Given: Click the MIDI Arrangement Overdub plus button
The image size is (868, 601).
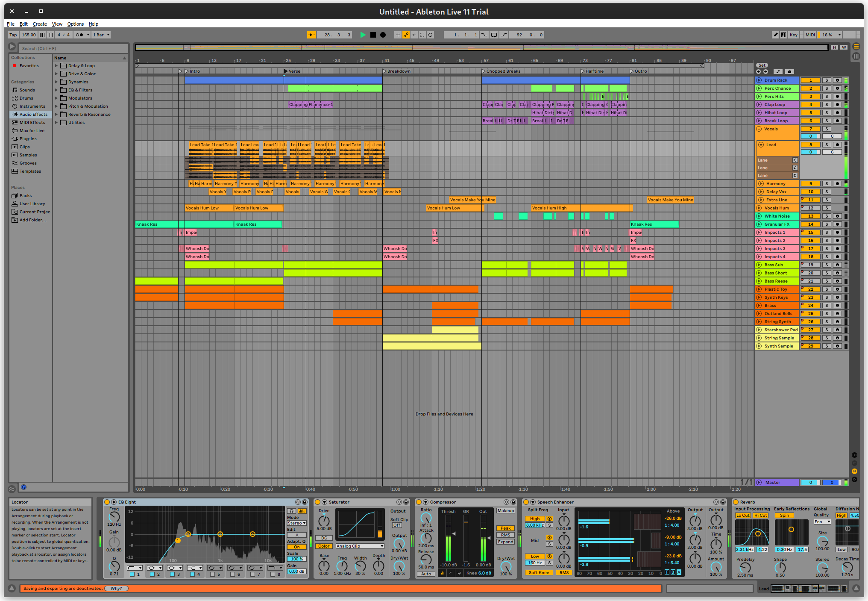Looking at the screenshot, I should point(398,35).
